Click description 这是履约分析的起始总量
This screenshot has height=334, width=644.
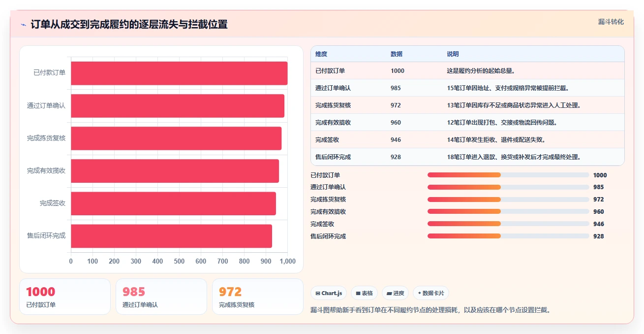click(481, 71)
